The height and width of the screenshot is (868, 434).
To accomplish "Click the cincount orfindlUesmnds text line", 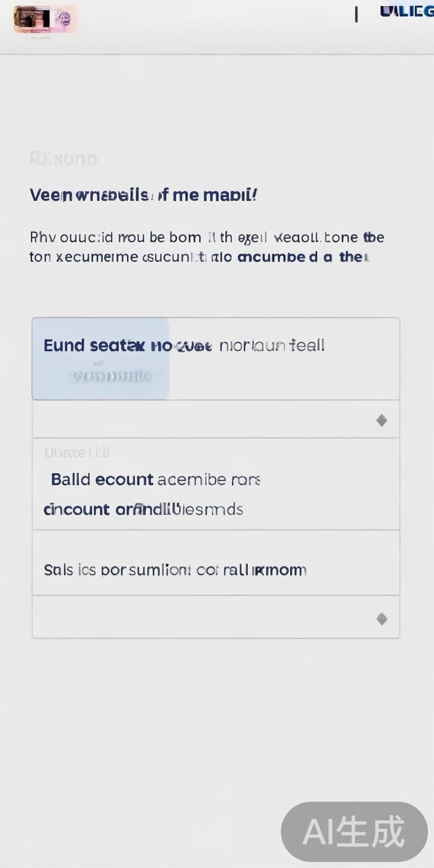I will [143, 509].
